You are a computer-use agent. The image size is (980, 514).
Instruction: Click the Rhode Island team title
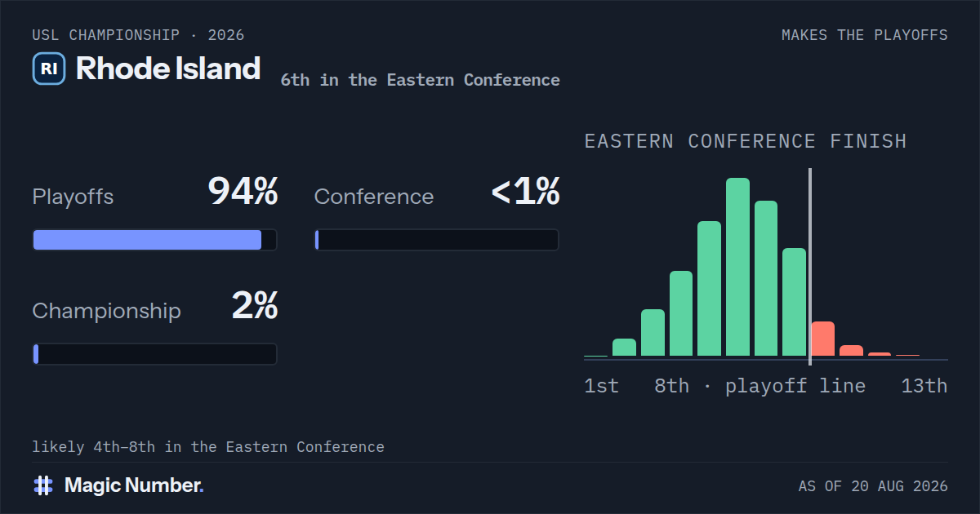tap(168, 69)
